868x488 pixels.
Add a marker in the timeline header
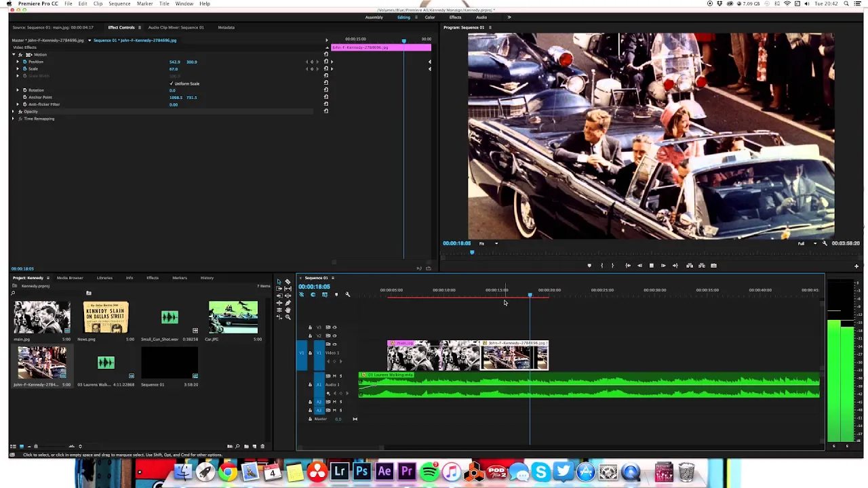[336, 294]
